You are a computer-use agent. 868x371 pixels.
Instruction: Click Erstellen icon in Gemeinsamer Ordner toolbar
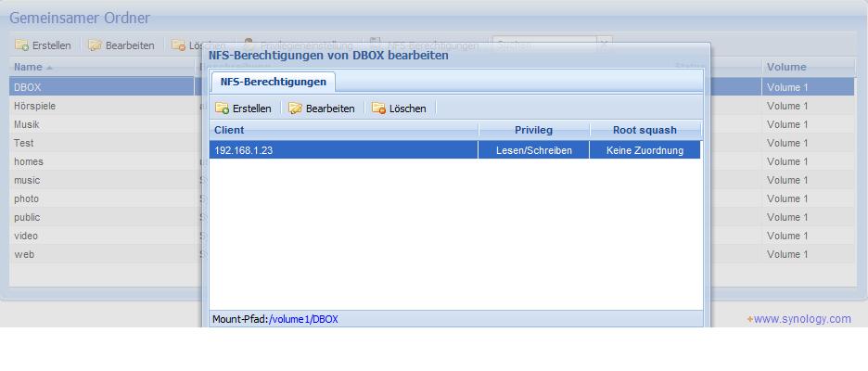[x=22, y=45]
